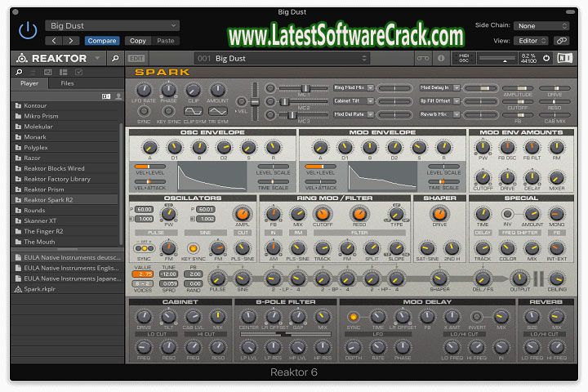Open the Mod Delay In dropdown

point(439,87)
